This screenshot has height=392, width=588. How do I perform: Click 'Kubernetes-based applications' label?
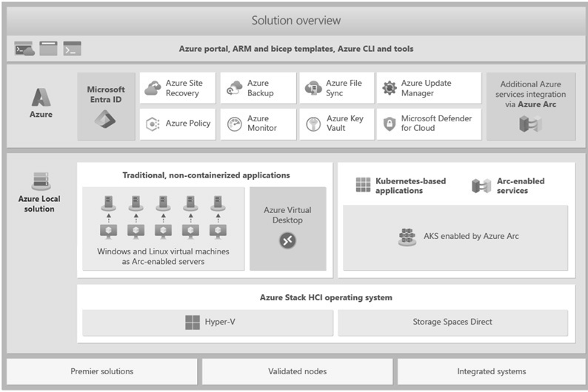(410, 186)
